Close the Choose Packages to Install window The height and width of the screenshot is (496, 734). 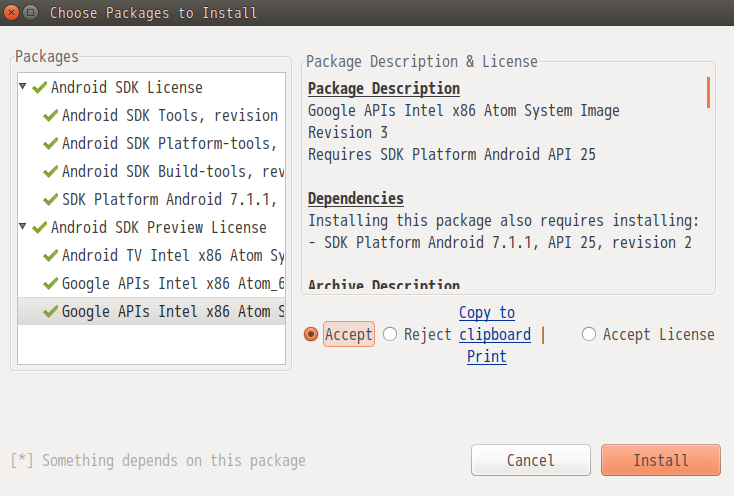click(11, 12)
